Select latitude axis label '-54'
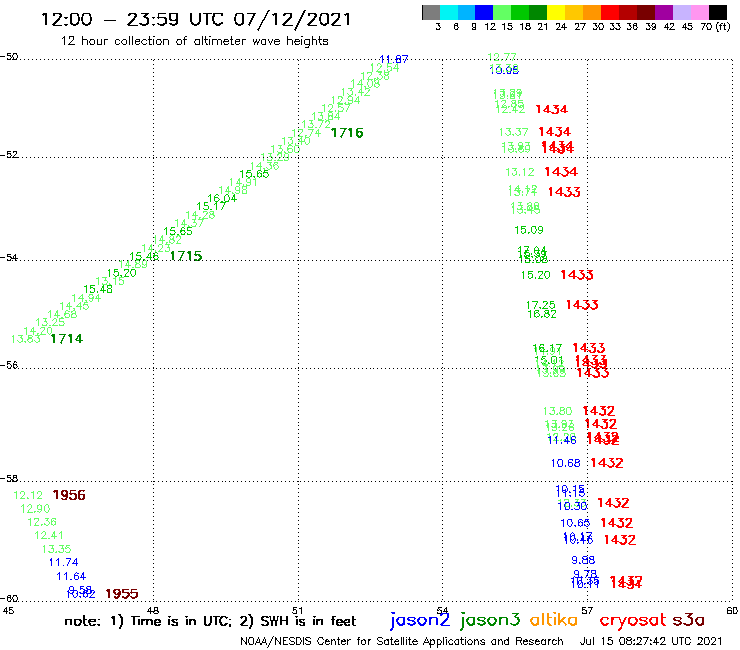The image size is (740, 650). click(x=9, y=258)
